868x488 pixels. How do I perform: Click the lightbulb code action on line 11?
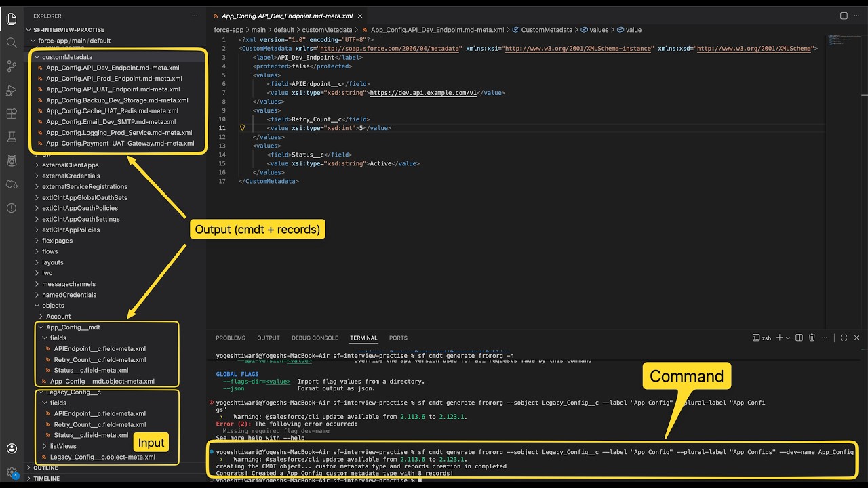242,127
